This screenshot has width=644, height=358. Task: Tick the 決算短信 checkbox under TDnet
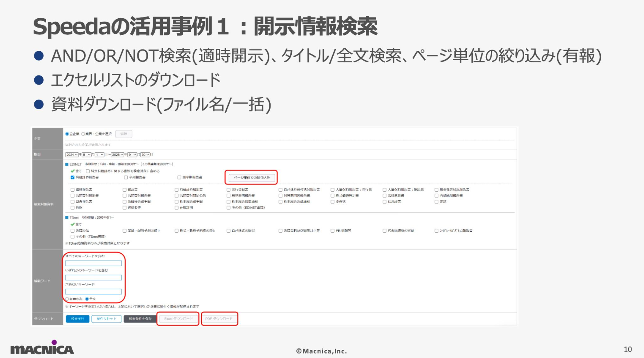click(73, 231)
